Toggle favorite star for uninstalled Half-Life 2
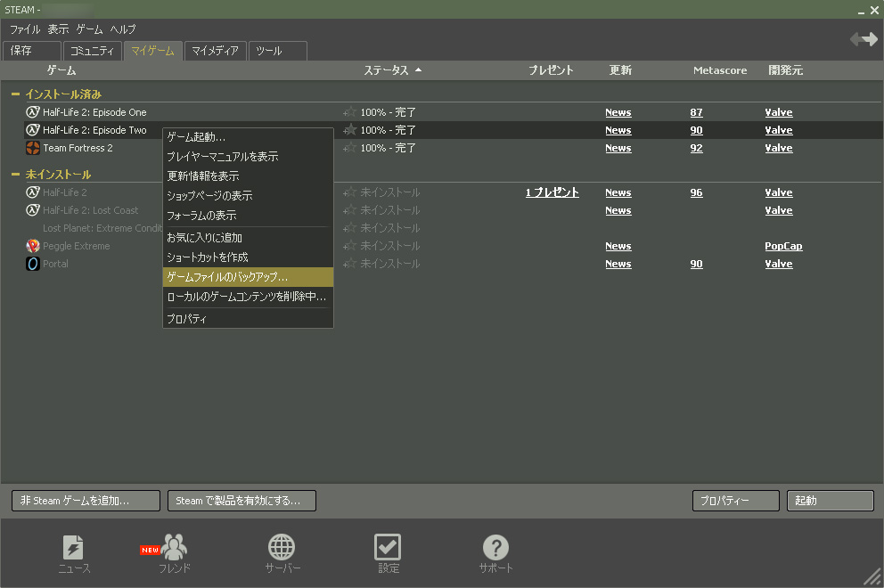 tap(349, 192)
